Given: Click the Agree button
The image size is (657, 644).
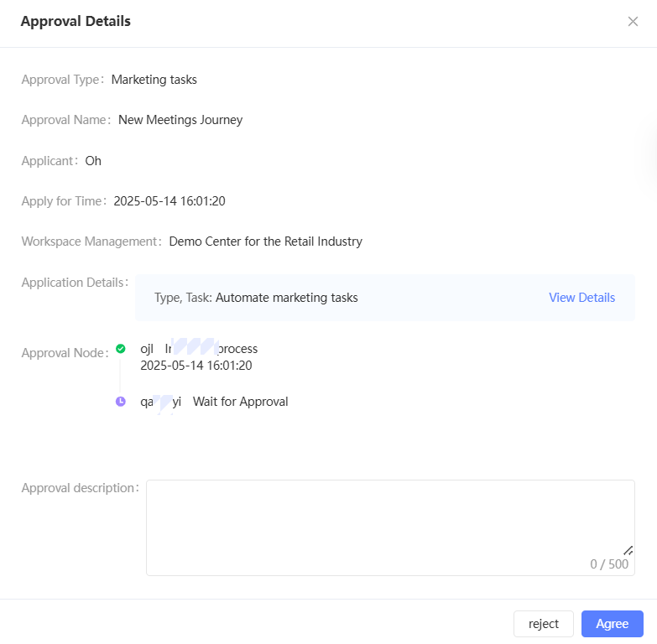Looking at the screenshot, I should pyautogui.click(x=612, y=624).
